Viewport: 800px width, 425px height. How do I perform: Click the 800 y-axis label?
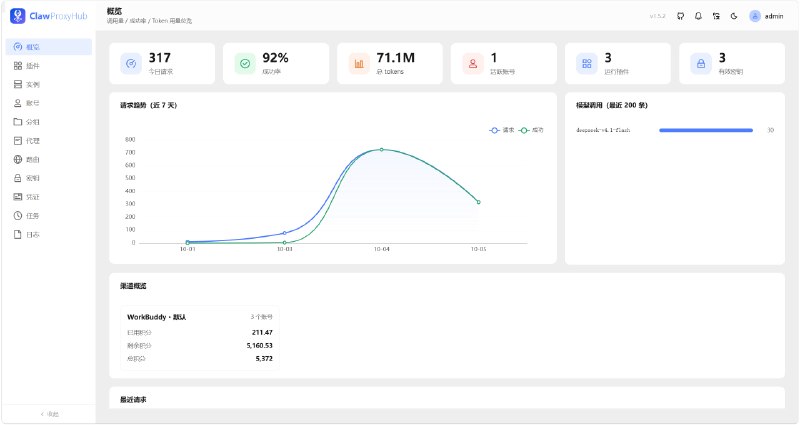(x=130, y=139)
